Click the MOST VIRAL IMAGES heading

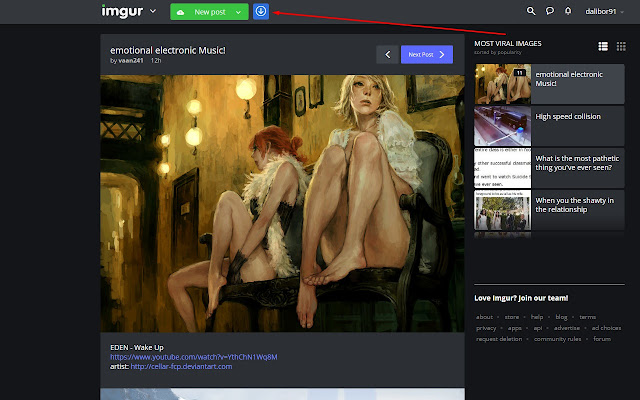click(508, 43)
